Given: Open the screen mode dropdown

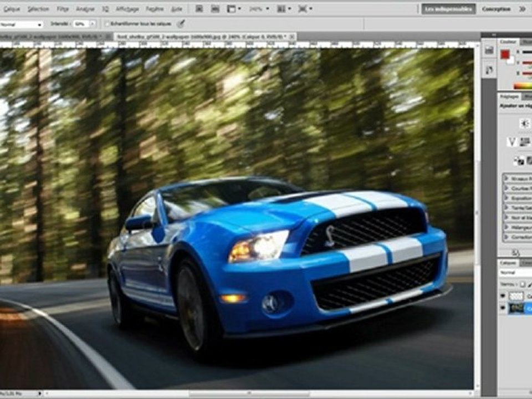Looking at the screenshot, I should (x=305, y=9).
